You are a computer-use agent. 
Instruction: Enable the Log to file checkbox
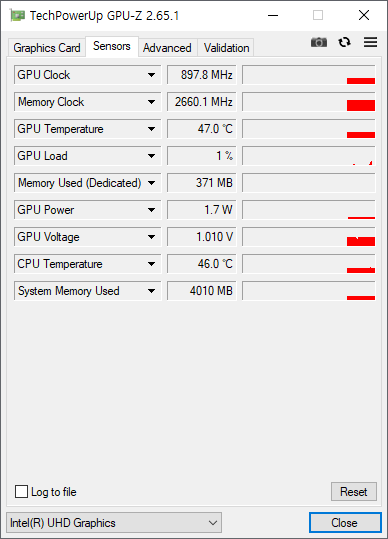click(21, 492)
